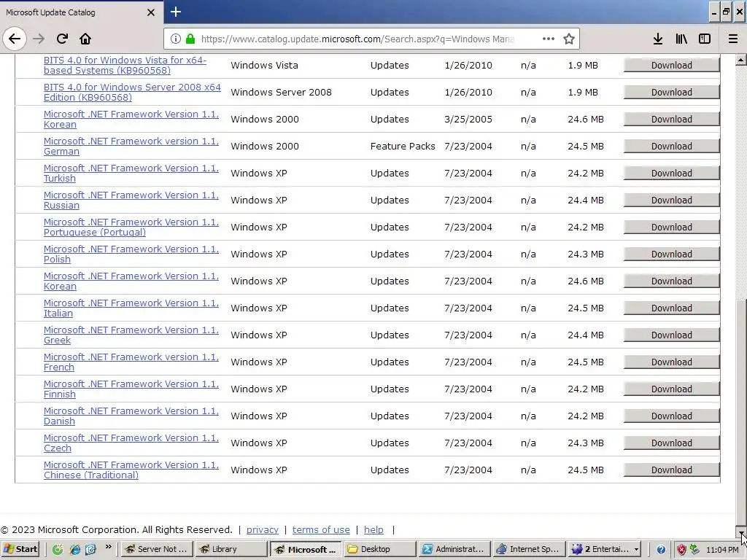The width and height of the screenshot is (747, 560).
Task: Toggle the sidebars view icon
Action: coord(705,39)
